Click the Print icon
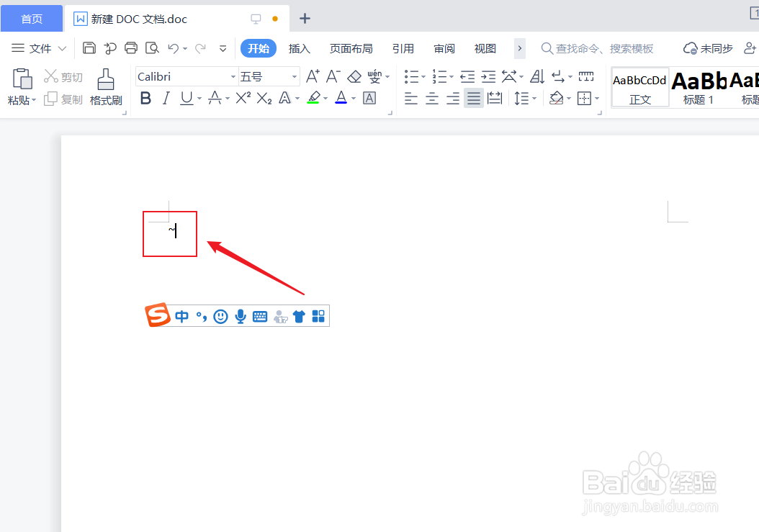 (x=130, y=48)
